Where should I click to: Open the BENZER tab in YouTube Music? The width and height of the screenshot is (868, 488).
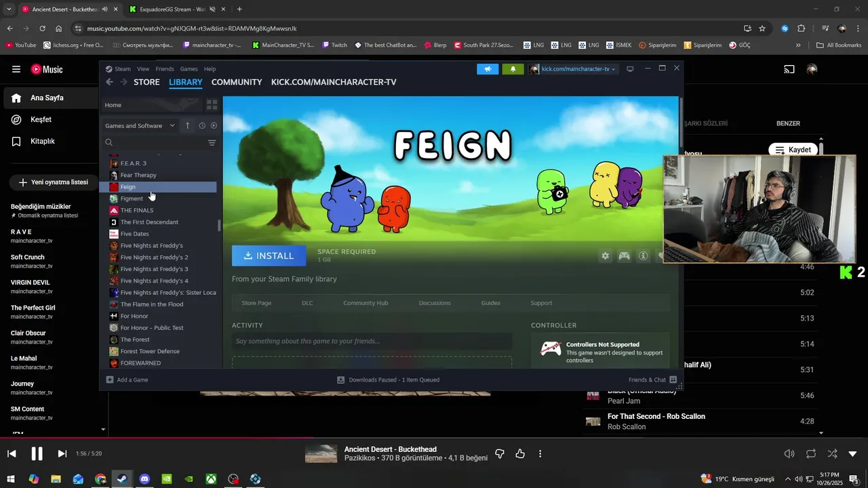pyautogui.click(x=788, y=123)
